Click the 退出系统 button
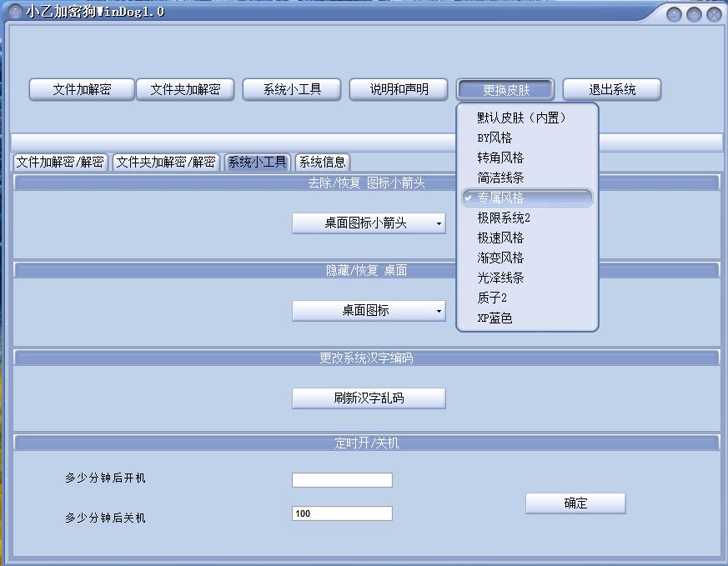Viewport: 728px width, 566px height. point(612,89)
